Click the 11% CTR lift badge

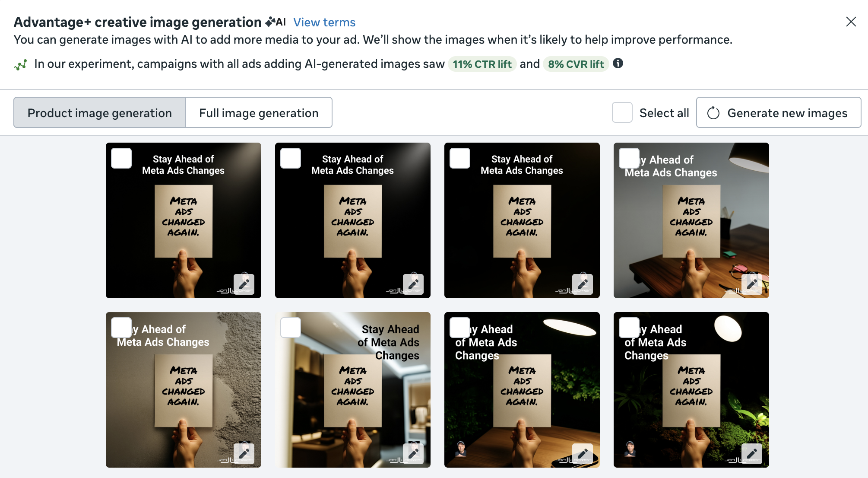[482, 64]
